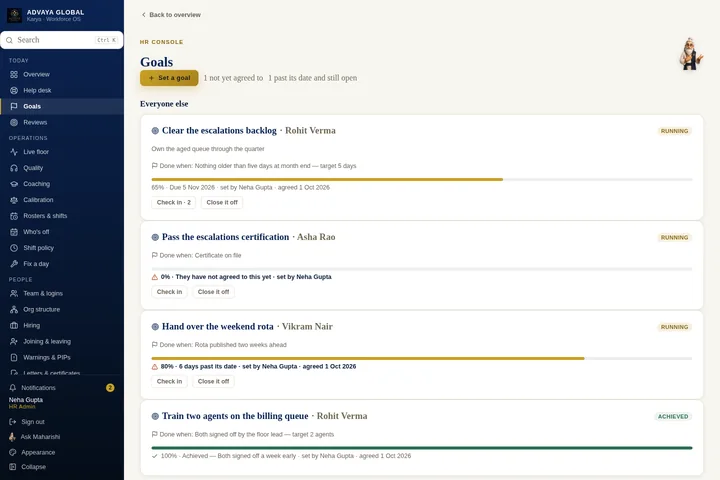Click '1 past its date and still open' text
Screen dimensions: 720x480
coord(312,78)
